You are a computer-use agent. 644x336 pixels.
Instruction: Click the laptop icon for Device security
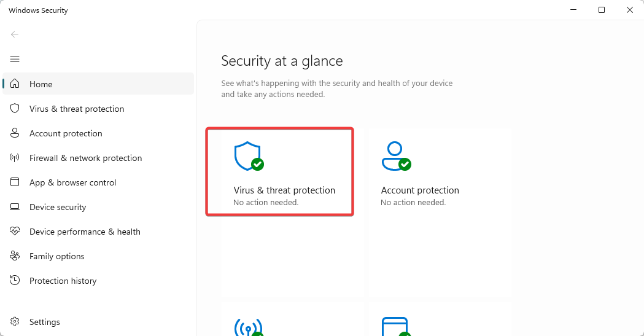15,206
